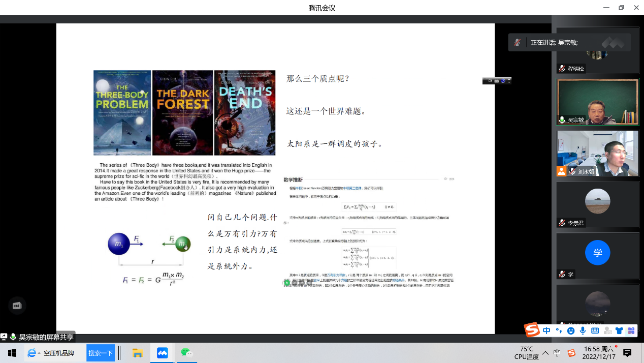Open the Sogou soft keyboard icon
This screenshot has width=644, height=363.
[595, 330]
